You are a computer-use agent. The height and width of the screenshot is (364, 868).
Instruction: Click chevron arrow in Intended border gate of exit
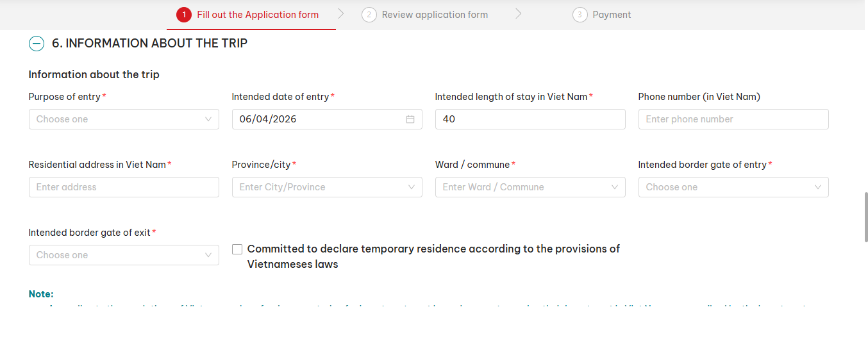pyautogui.click(x=208, y=255)
